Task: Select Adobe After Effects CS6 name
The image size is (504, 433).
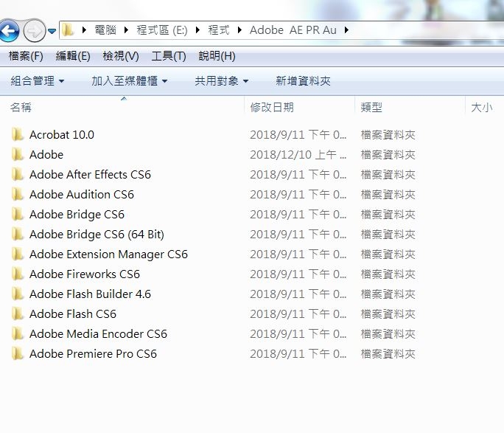Action: pyautogui.click(x=90, y=175)
